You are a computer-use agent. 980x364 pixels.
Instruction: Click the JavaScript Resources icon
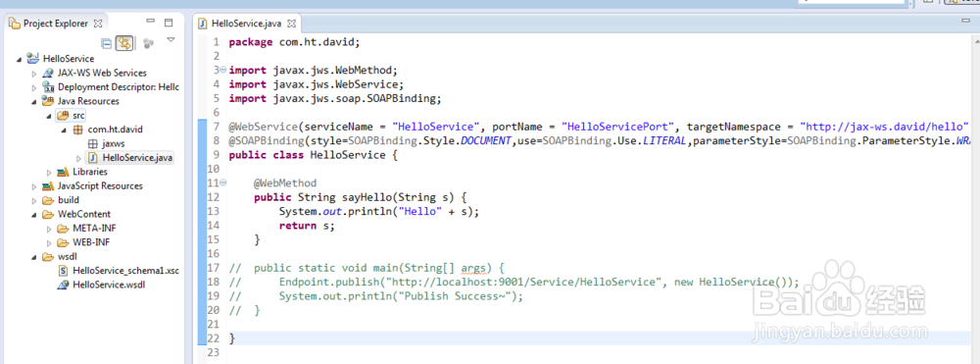tap(47, 186)
